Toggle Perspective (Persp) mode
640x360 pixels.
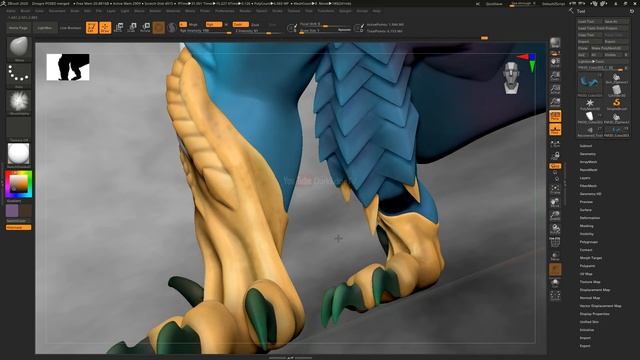[555, 116]
